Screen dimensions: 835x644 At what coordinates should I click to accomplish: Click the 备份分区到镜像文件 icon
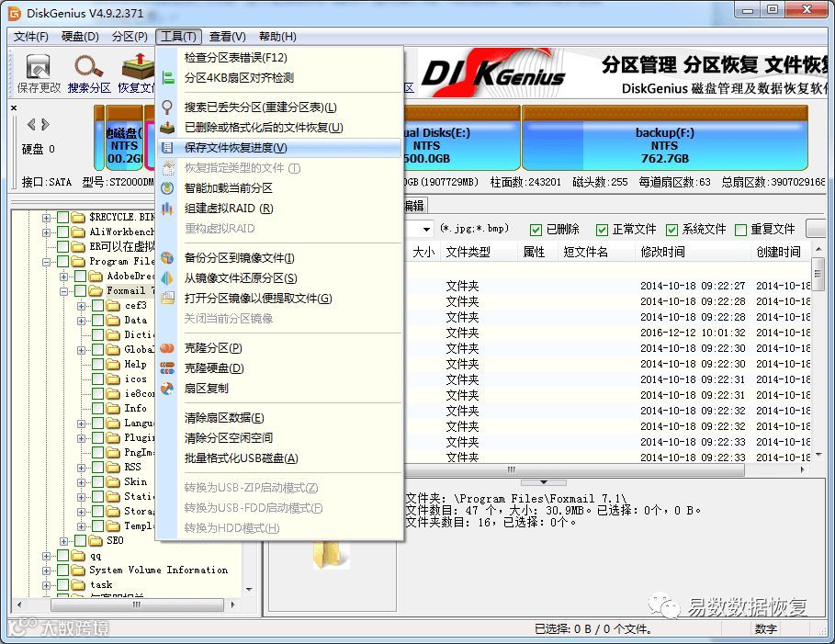[167, 258]
